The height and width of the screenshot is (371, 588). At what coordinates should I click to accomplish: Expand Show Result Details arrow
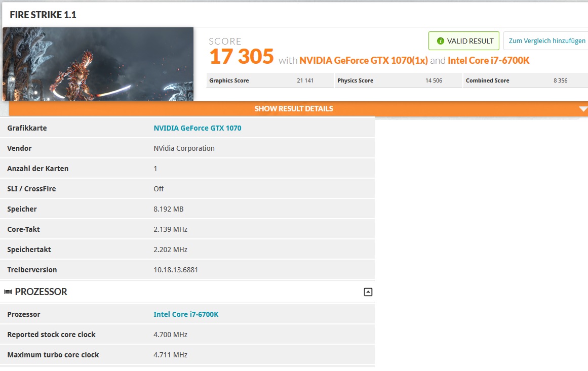point(583,109)
